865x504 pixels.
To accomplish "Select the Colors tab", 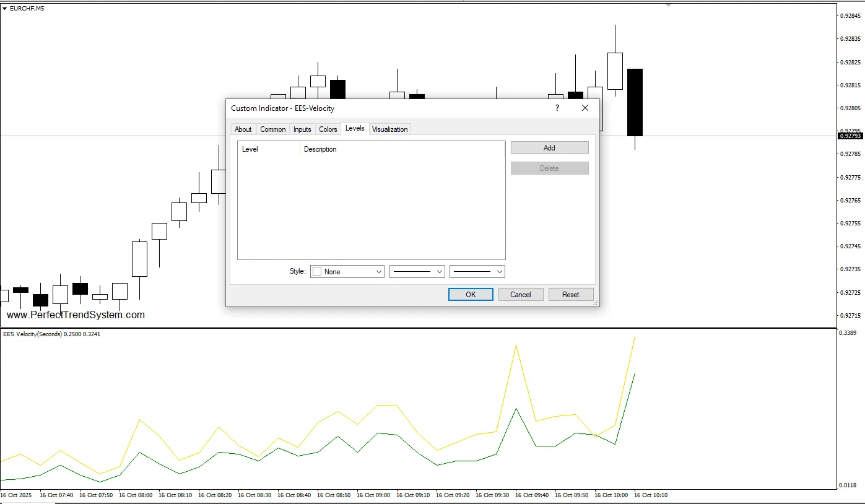I will pyautogui.click(x=328, y=129).
